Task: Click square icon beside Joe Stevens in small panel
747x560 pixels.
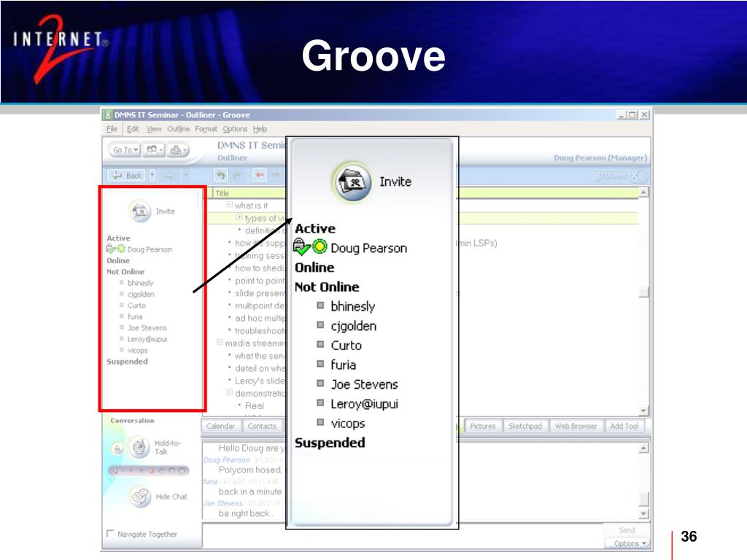Action: (x=122, y=327)
